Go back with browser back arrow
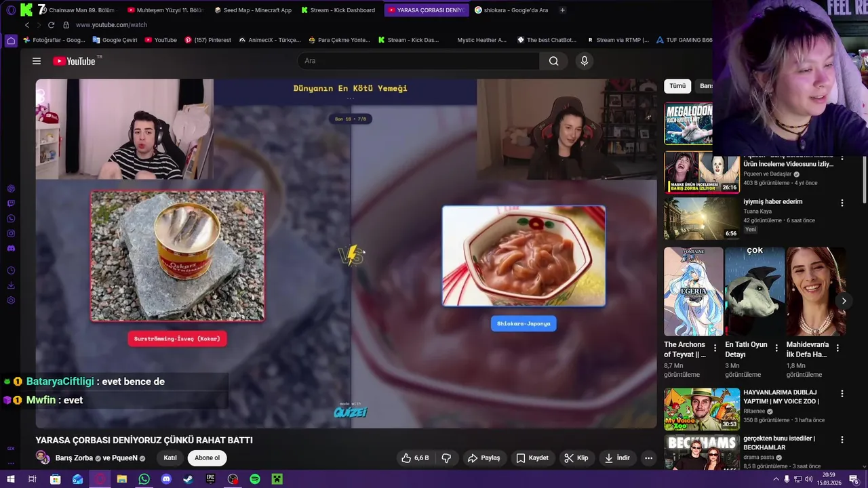The height and width of the screenshot is (488, 868). 27,25
